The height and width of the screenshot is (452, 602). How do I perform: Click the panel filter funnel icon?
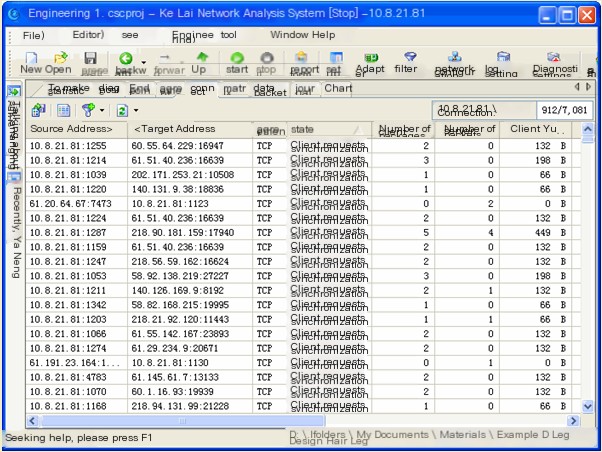[x=88, y=110]
